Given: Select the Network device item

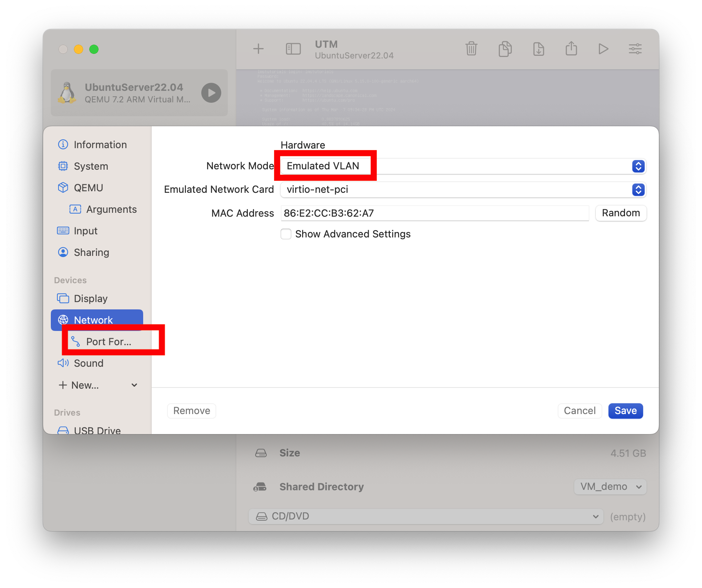Looking at the screenshot, I should tap(97, 320).
